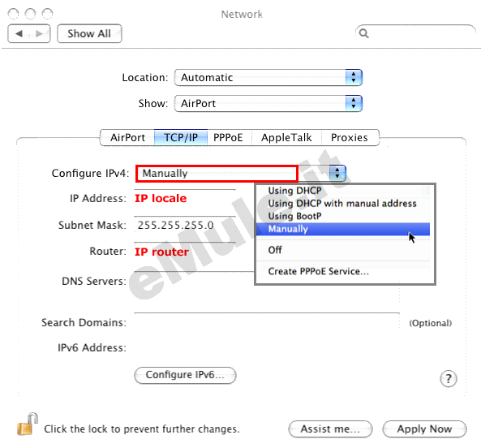This screenshot has height=448, width=481.
Task: Open the Location dropdown set to Automatic
Action: tap(268, 77)
